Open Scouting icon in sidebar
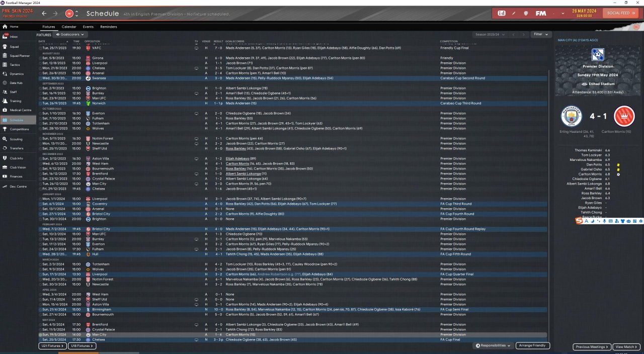The width and height of the screenshot is (644, 354). pyautogui.click(x=5, y=139)
